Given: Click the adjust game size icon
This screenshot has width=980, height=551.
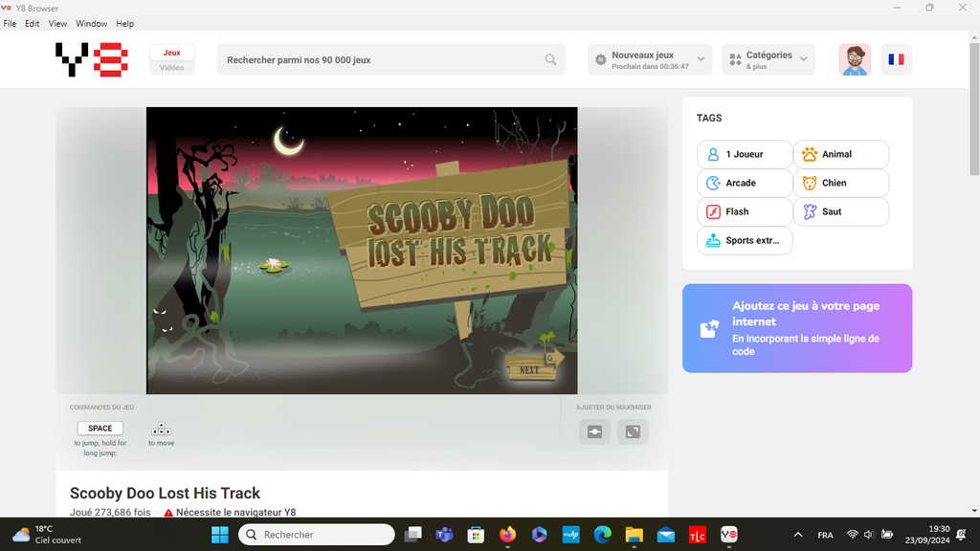Looking at the screenshot, I should (594, 431).
